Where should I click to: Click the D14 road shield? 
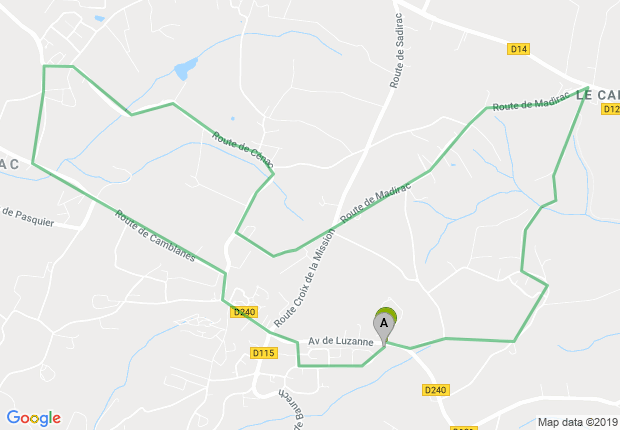pyautogui.click(x=518, y=49)
